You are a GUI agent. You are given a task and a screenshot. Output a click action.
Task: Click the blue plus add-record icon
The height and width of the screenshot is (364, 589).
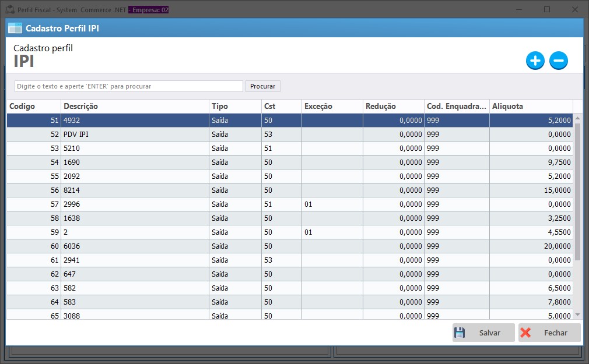point(535,61)
